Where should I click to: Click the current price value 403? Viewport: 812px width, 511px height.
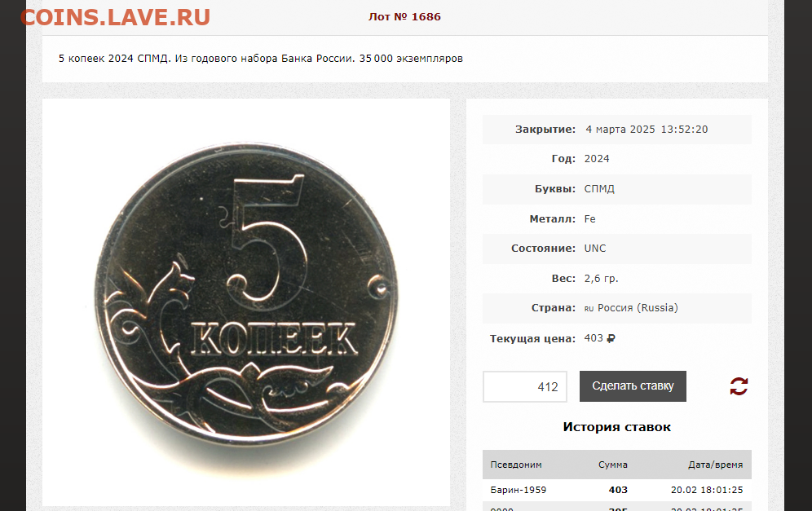[x=594, y=338]
